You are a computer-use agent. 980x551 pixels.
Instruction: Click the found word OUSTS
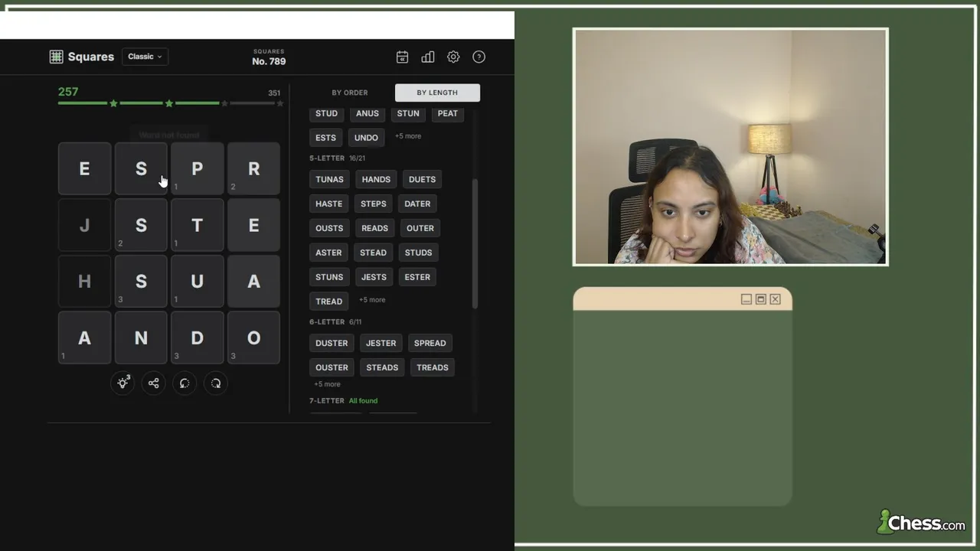tap(329, 228)
